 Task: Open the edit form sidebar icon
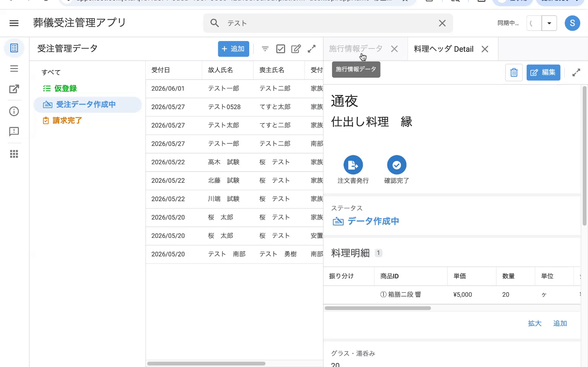(x=14, y=89)
